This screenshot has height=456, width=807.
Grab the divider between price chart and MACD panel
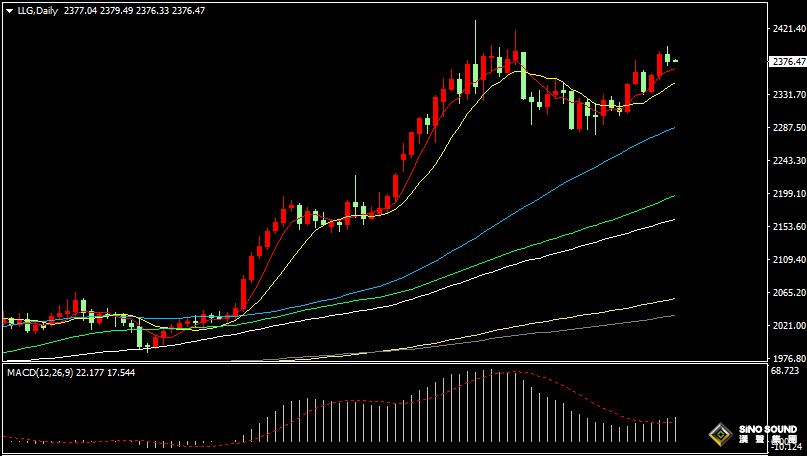(x=400, y=364)
